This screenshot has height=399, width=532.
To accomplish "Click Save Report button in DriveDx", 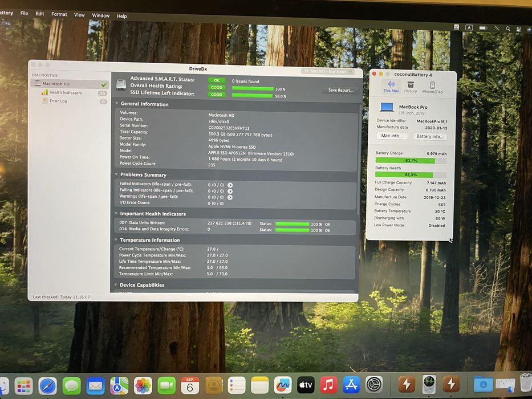I will pyautogui.click(x=340, y=90).
